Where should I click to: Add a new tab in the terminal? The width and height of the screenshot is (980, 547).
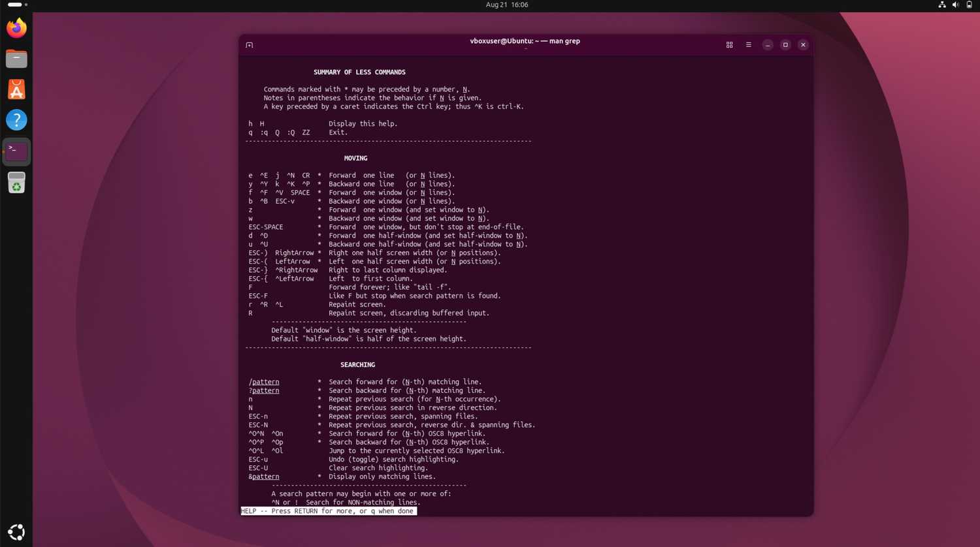(250, 45)
